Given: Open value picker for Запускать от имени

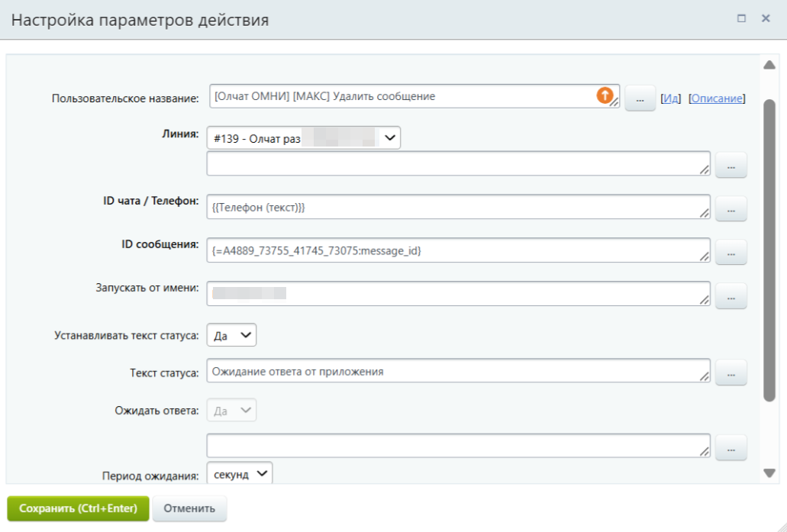Looking at the screenshot, I should pos(731,295).
